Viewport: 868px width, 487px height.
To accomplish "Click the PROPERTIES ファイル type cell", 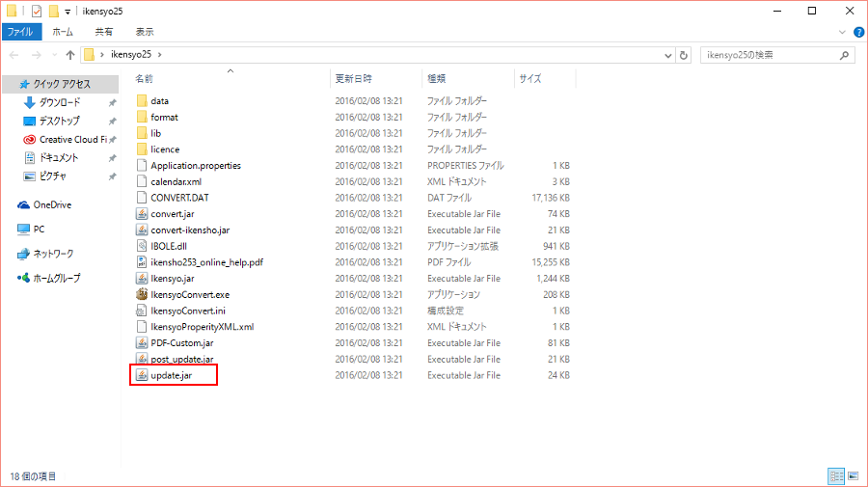I will (465, 166).
